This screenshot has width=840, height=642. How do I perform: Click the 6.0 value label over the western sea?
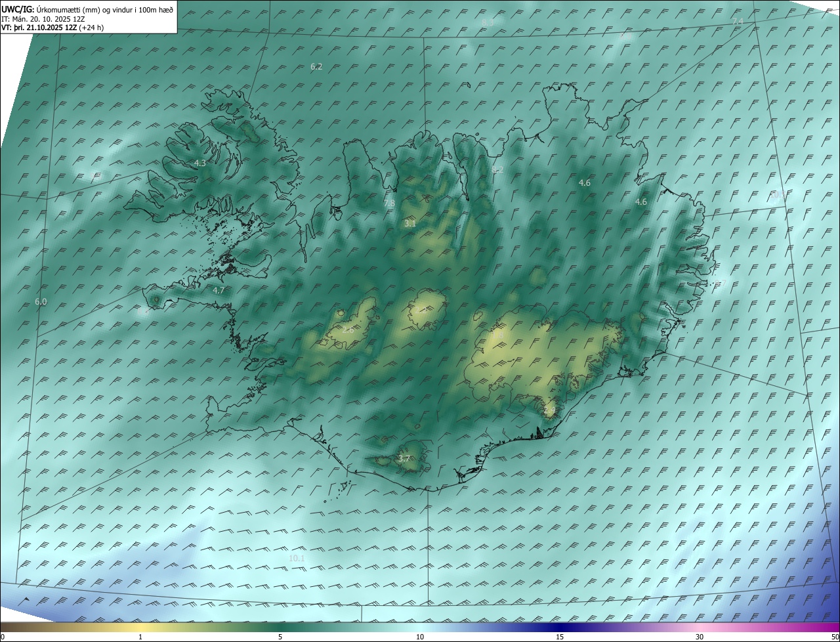[41, 302]
